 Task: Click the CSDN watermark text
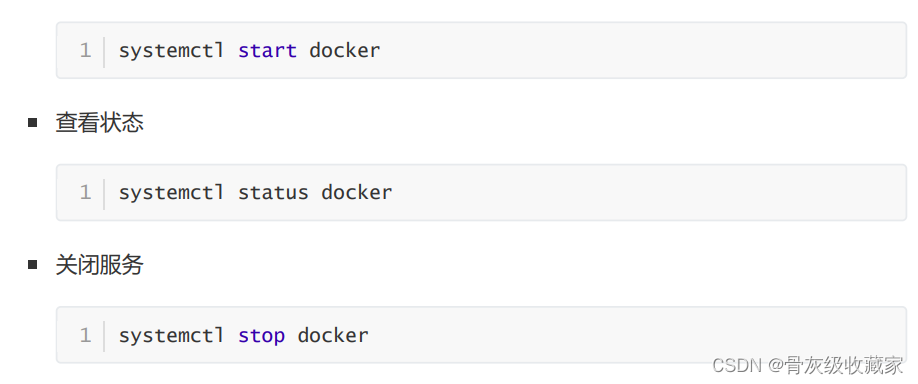tap(737, 365)
